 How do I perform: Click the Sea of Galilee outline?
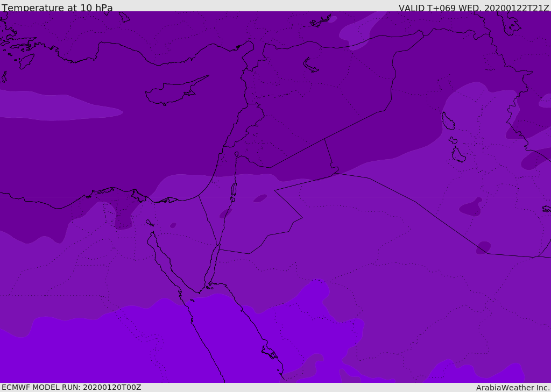click(236, 154)
